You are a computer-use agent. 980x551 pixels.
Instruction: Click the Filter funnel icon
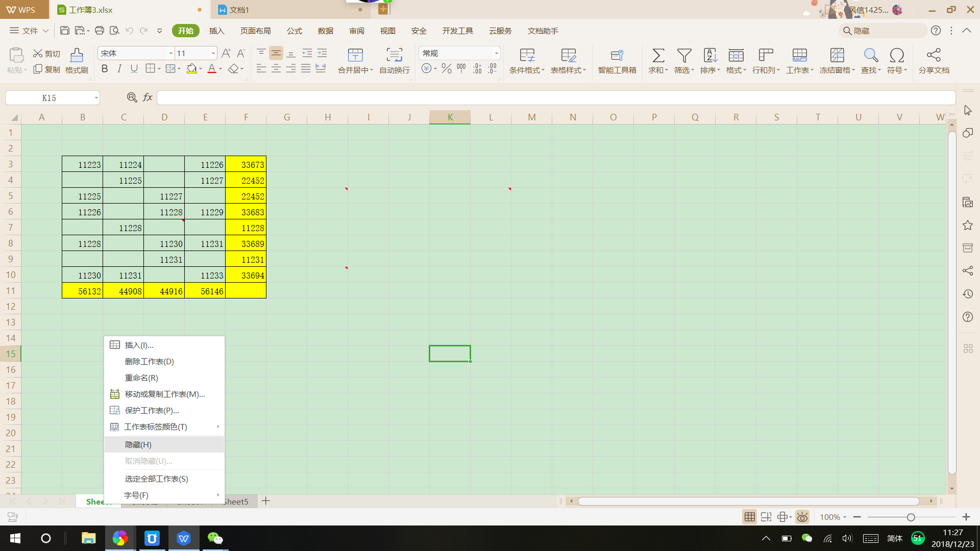point(684,55)
